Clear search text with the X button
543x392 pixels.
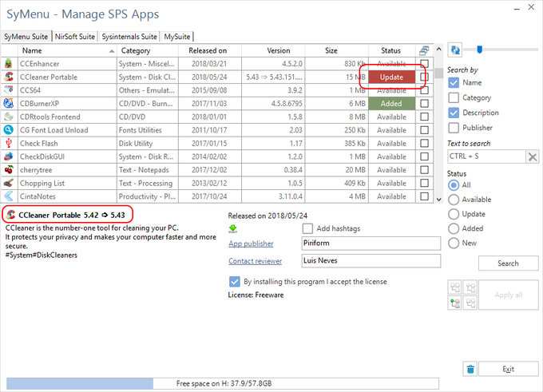(x=533, y=156)
